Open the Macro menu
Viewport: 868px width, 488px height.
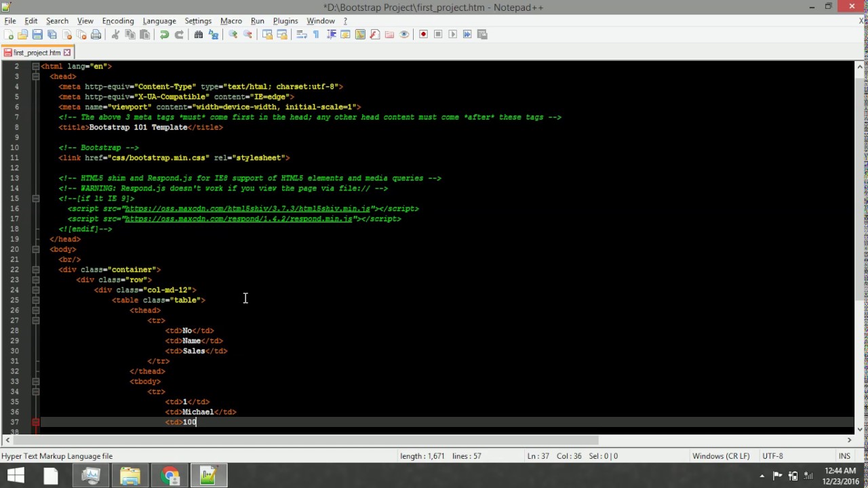pyautogui.click(x=231, y=21)
